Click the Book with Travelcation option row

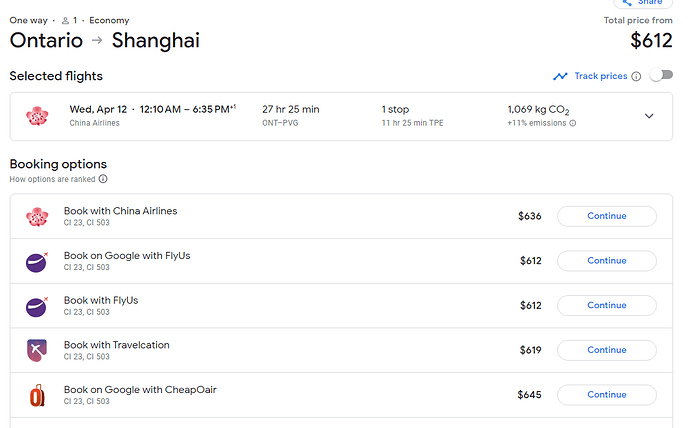click(117, 345)
